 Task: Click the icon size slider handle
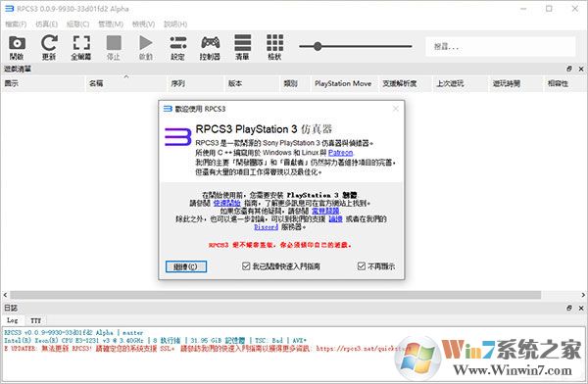(318, 46)
